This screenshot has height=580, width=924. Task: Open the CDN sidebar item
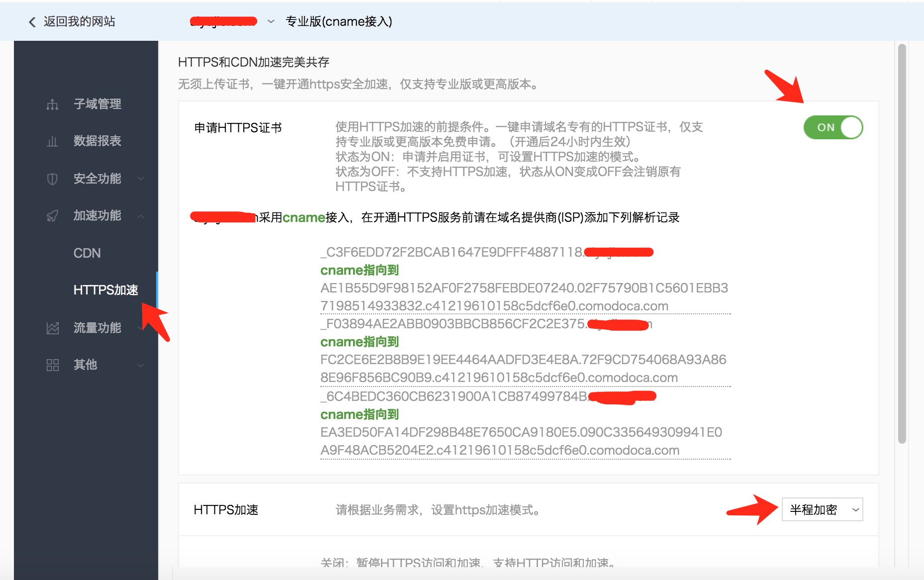(x=87, y=253)
